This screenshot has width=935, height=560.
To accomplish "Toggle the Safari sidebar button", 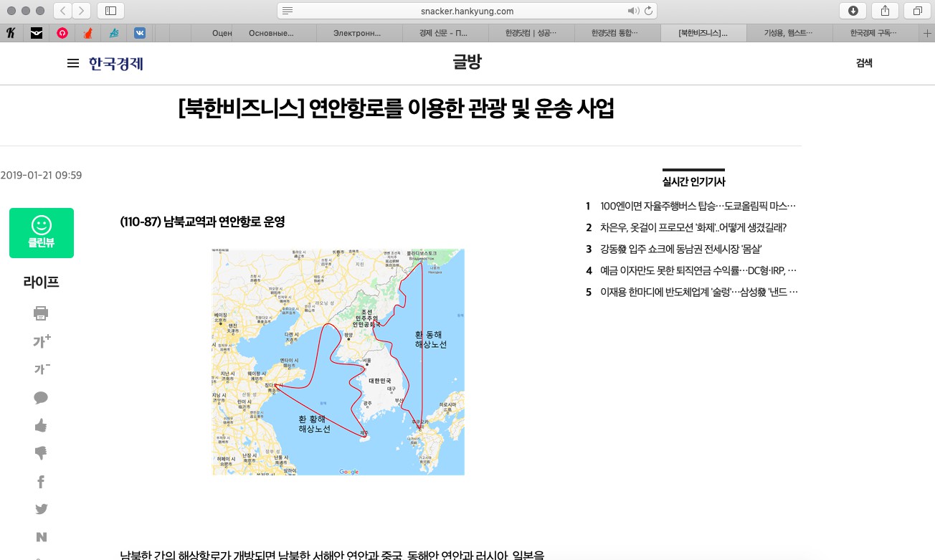I will (x=110, y=11).
